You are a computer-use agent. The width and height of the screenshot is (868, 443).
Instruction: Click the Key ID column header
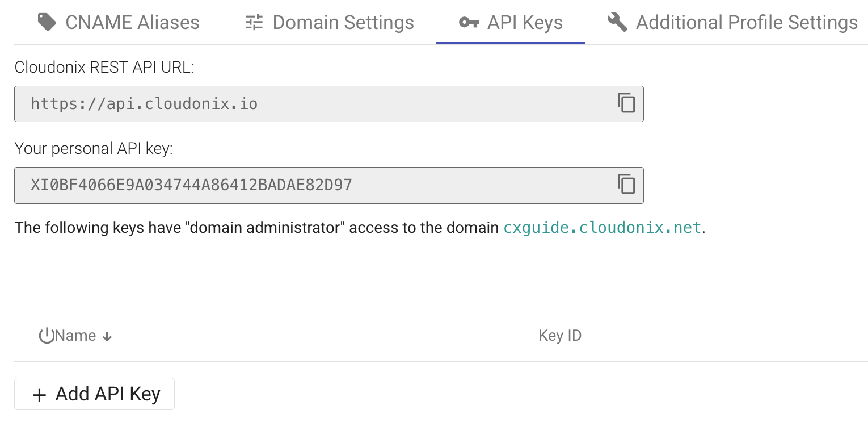point(560,336)
